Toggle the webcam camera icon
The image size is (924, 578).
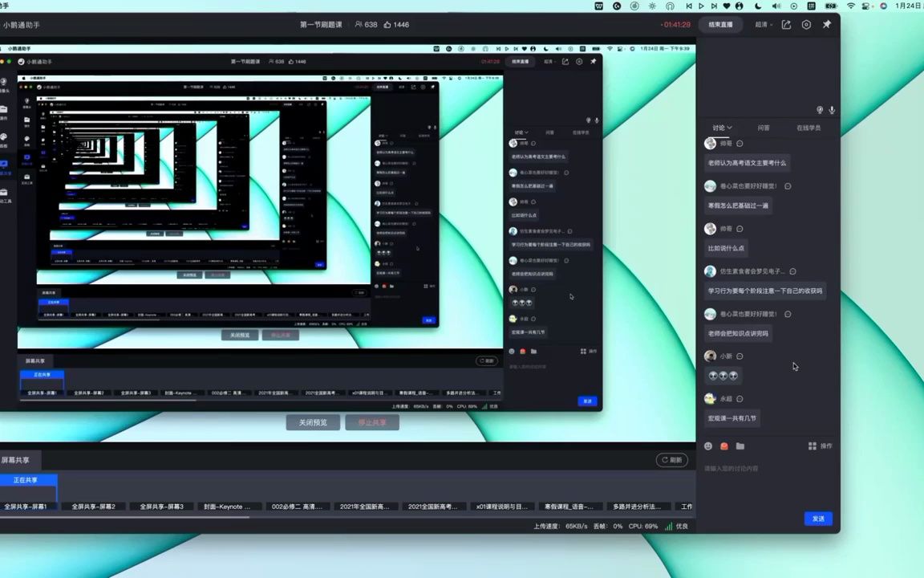(x=820, y=110)
